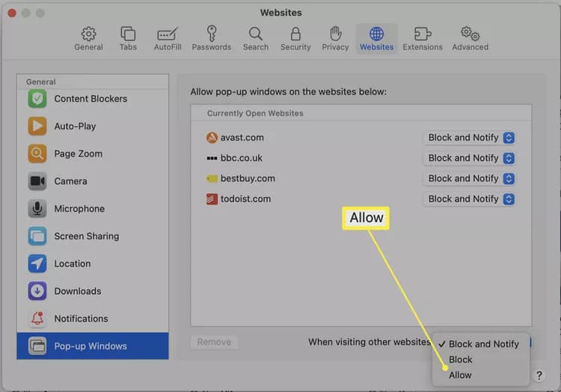Click the Remove button
The width and height of the screenshot is (561, 392).
(x=214, y=343)
